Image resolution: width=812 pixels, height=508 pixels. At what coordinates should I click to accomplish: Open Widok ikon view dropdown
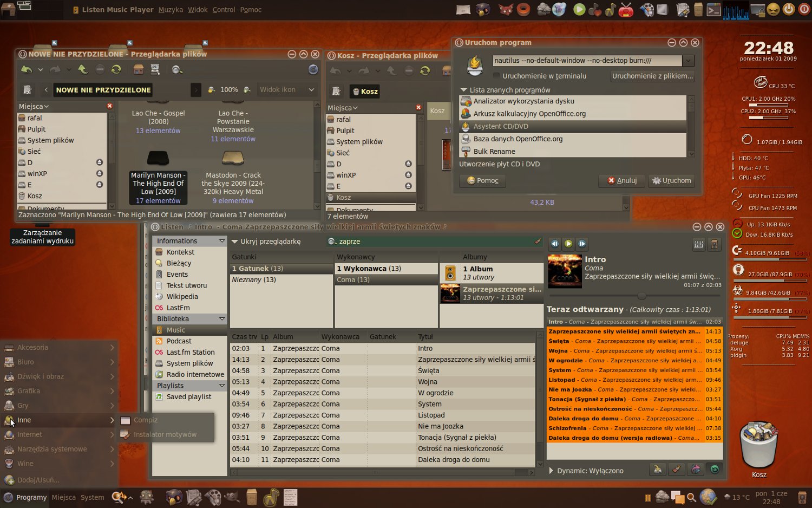286,89
